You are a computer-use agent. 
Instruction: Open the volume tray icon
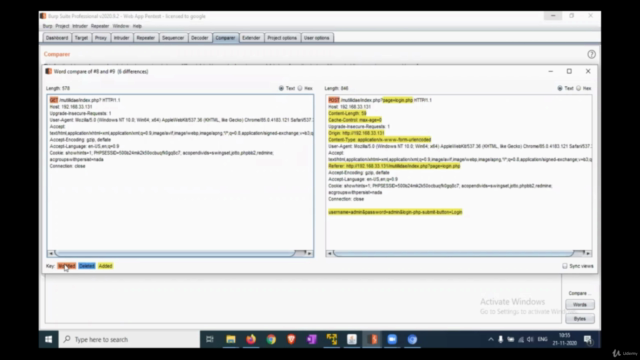(x=530, y=339)
